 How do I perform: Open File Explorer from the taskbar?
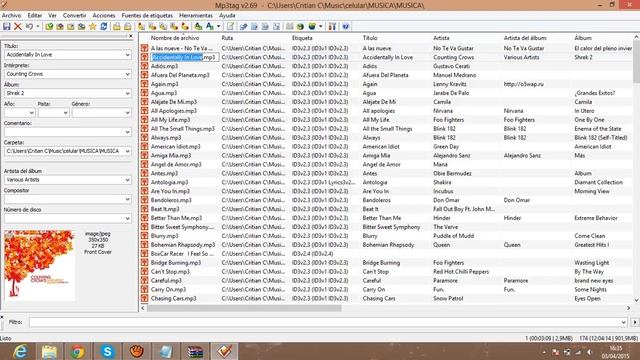(x=49, y=351)
